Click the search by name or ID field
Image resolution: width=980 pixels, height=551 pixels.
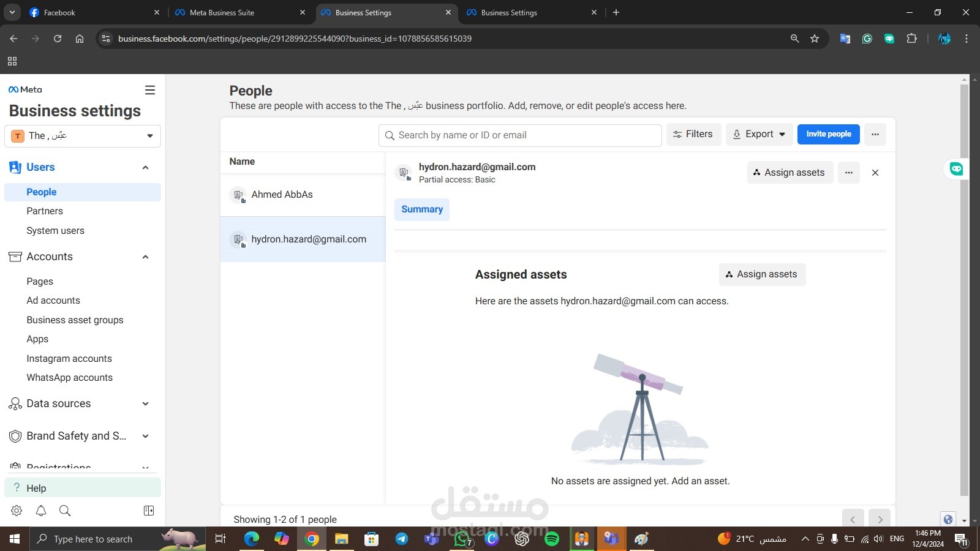pyautogui.click(x=520, y=135)
